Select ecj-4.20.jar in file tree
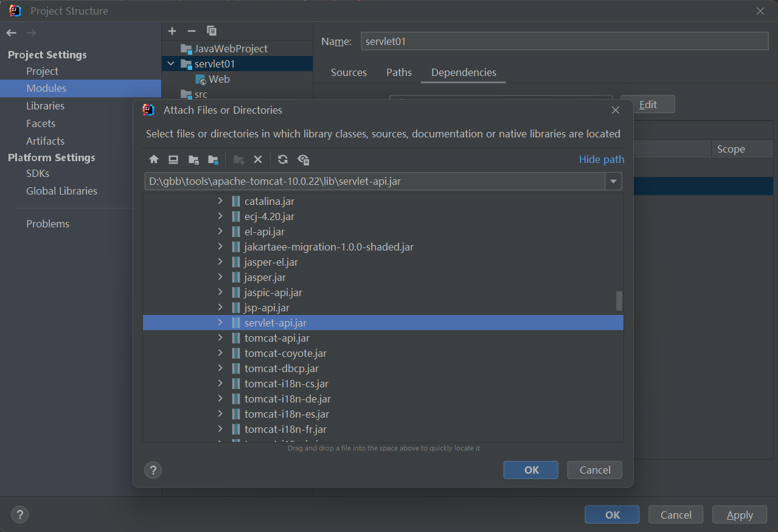Screen dimensions: 778x532 tap(269, 216)
